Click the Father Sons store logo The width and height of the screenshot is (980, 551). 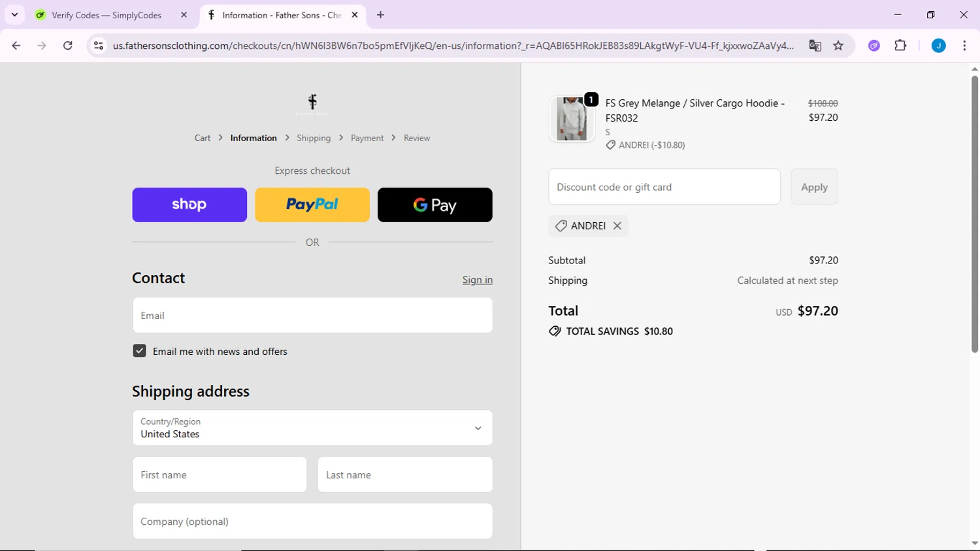point(312,103)
